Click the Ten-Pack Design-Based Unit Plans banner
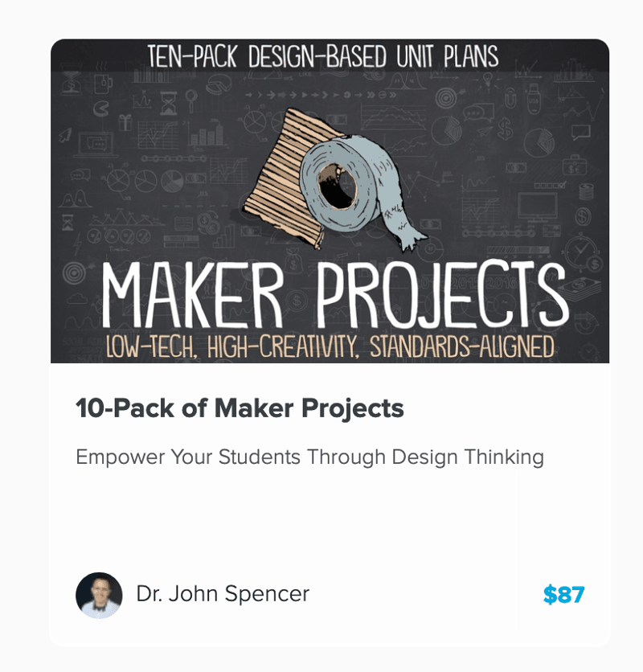Image resolution: width=643 pixels, height=672 pixels. point(323,56)
